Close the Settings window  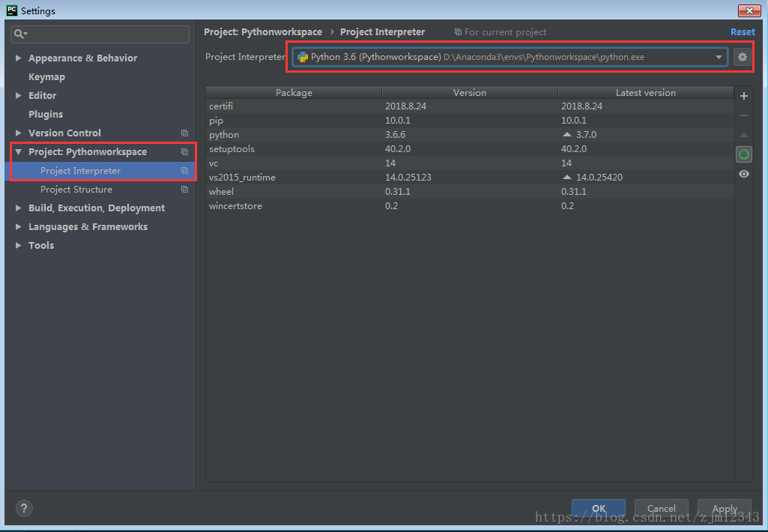[x=749, y=10]
